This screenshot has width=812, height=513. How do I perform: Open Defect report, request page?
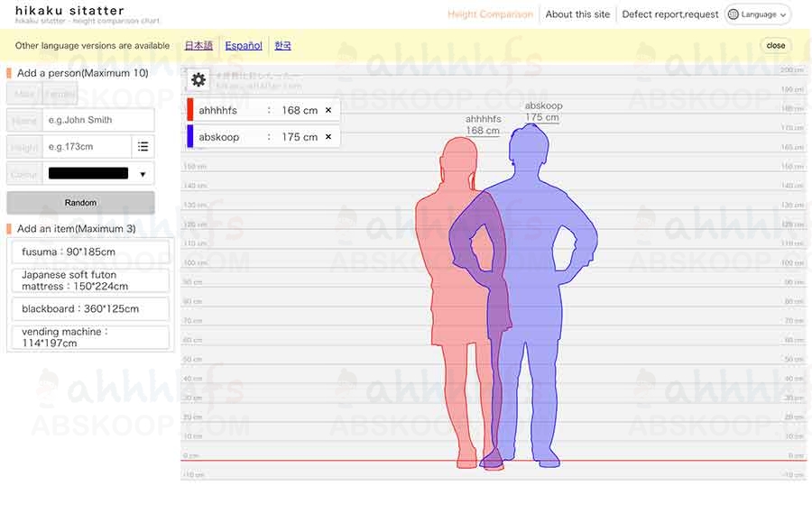(x=670, y=14)
